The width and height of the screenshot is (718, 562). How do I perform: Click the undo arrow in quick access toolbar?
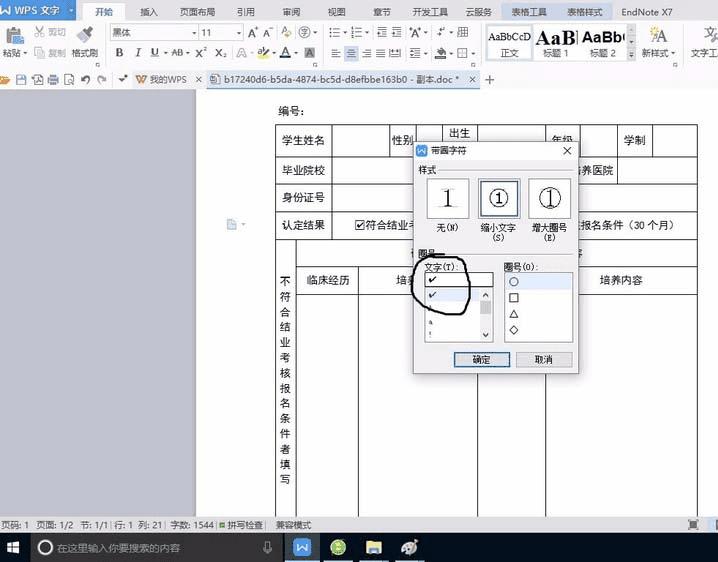86,78
